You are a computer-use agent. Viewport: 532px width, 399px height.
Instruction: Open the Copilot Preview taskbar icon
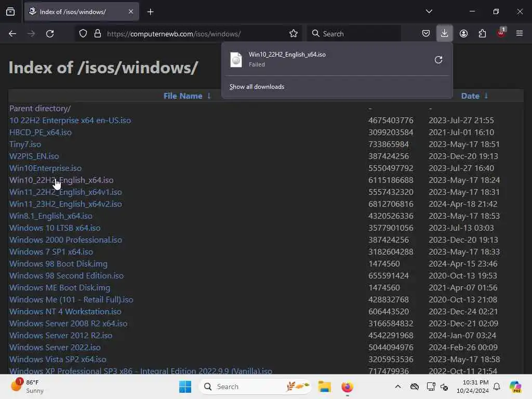click(515, 387)
